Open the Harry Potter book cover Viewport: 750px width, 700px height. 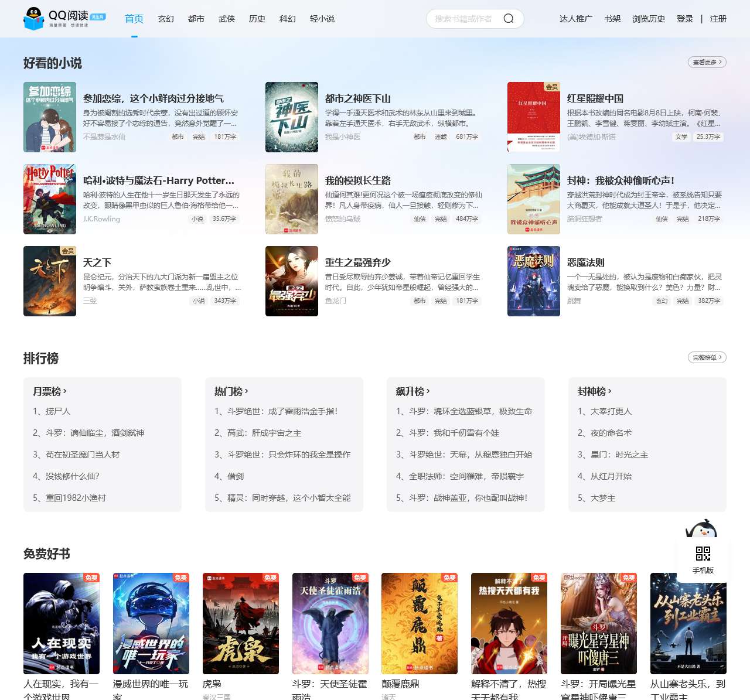pos(50,199)
